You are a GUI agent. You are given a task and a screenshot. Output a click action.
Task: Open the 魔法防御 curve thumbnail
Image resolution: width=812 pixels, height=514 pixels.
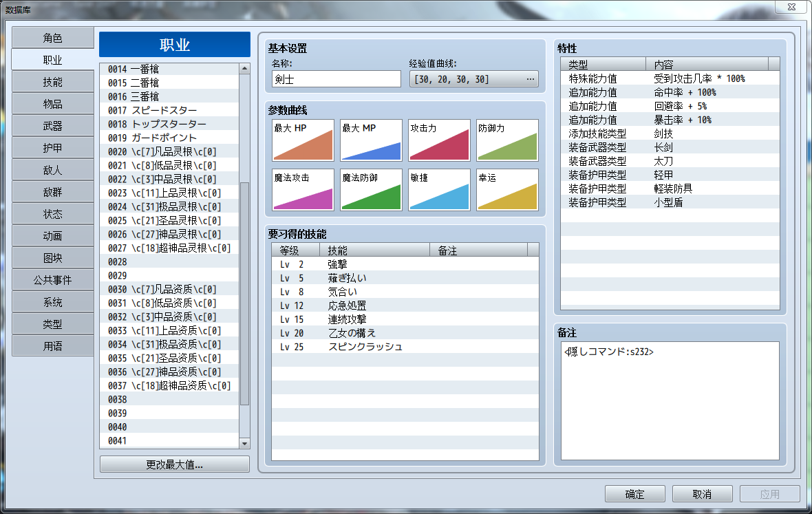pyautogui.click(x=370, y=191)
